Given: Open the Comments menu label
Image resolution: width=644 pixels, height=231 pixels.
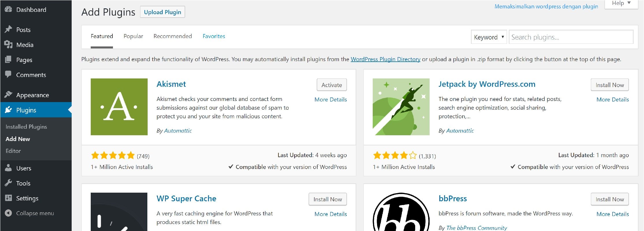Looking at the screenshot, I should [x=31, y=75].
